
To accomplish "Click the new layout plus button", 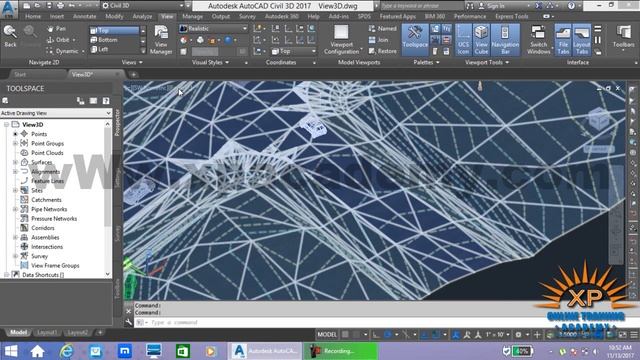I will pyautogui.click(x=100, y=333).
